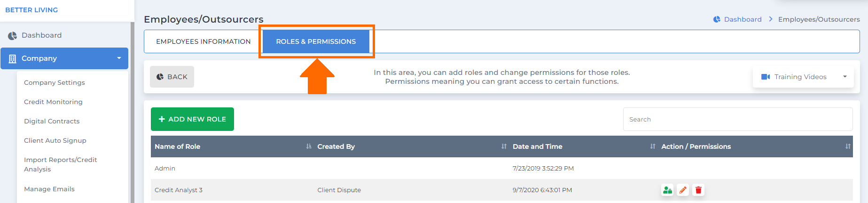Click the green permissions icon for Credit Analyst 3

[x=667, y=190]
